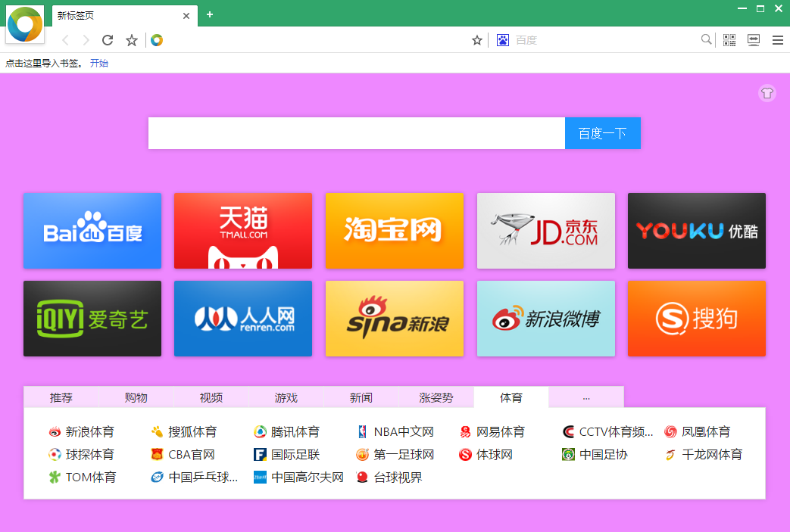790x532 pixels.
Task: Open the 新浪体育 link
Action: [x=82, y=432]
